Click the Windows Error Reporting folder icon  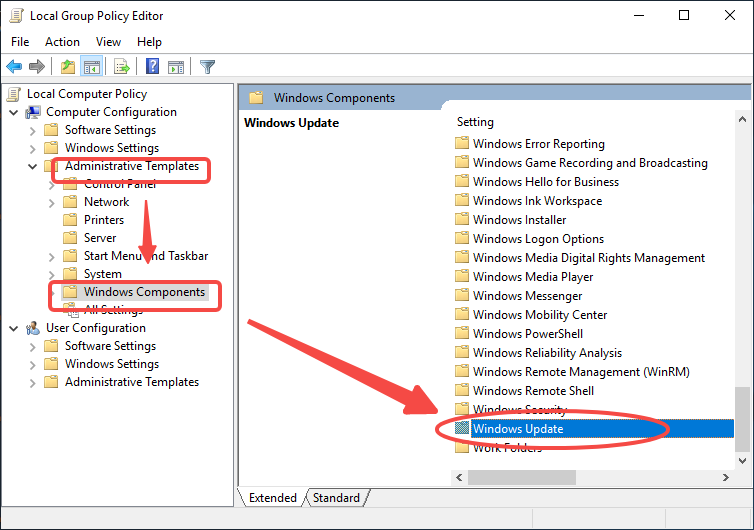point(462,143)
